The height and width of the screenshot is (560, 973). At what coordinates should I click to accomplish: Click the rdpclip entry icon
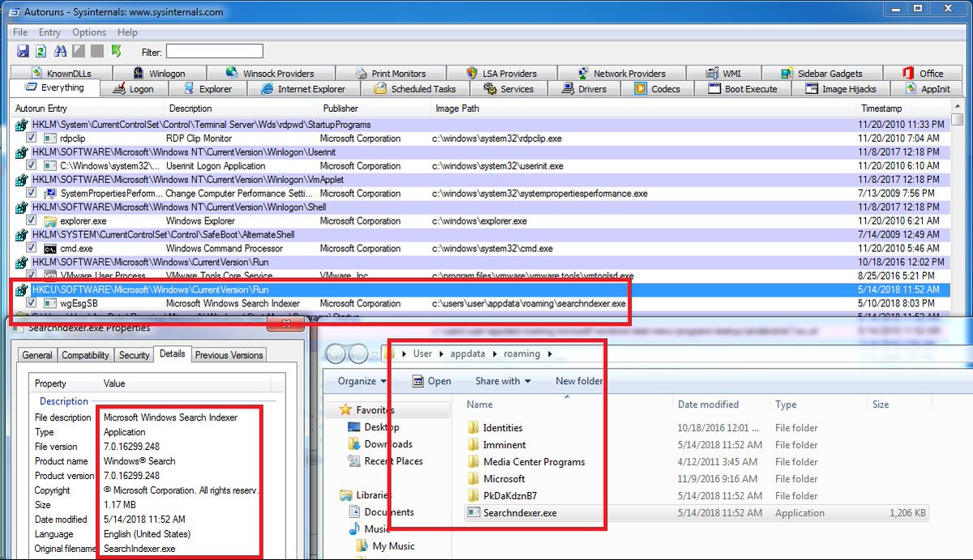point(50,139)
